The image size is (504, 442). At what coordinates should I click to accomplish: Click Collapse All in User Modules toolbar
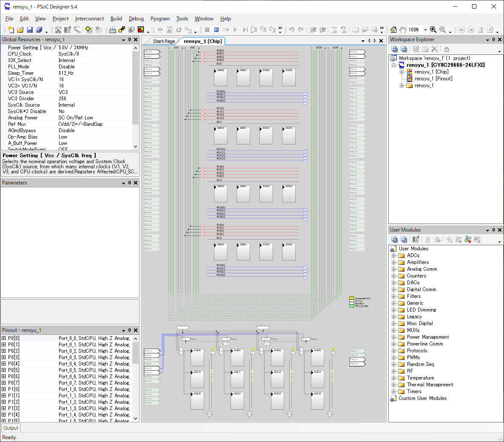point(404,240)
